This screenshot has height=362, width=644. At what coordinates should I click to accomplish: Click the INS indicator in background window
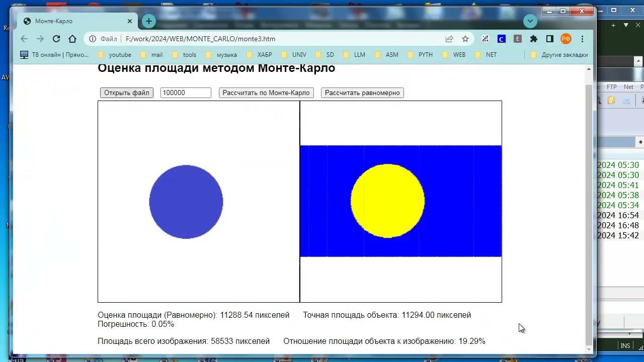625,345
